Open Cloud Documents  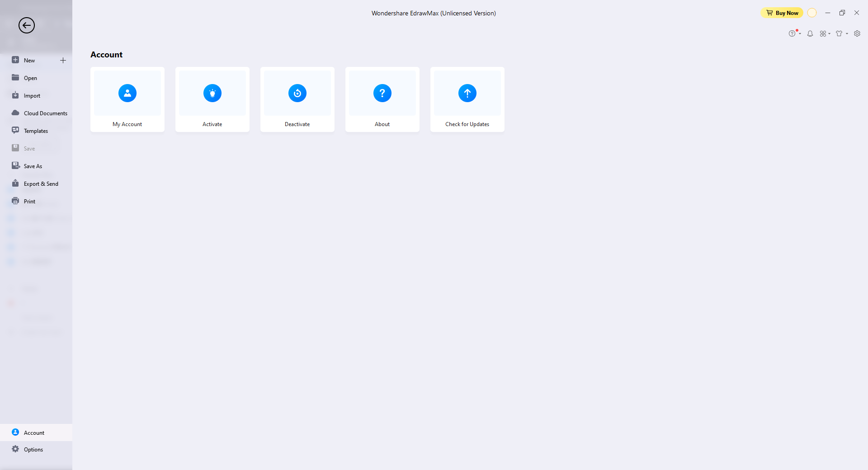36,113
